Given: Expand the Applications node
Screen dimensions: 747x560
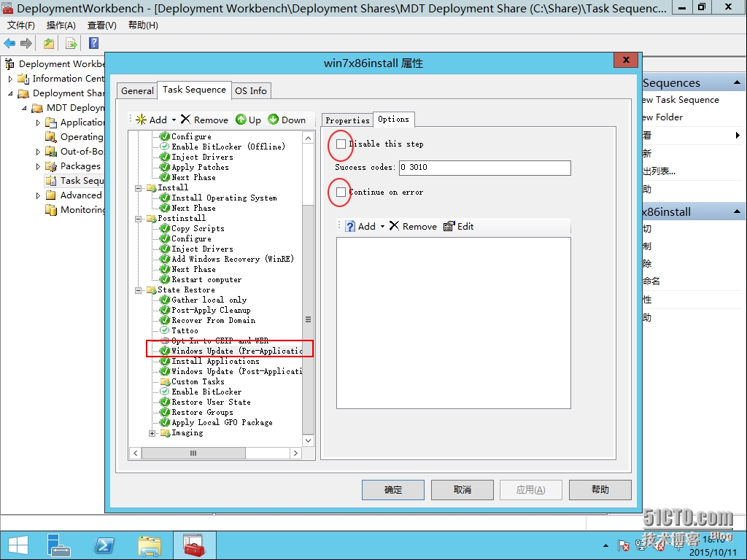Looking at the screenshot, I should [38, 122].
